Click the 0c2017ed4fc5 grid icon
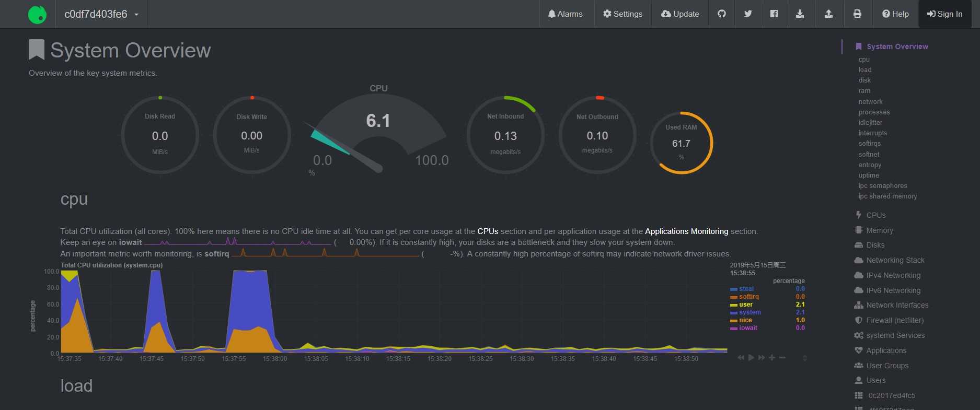The width and height of the screenshot is (980, 410). point(858,395)
